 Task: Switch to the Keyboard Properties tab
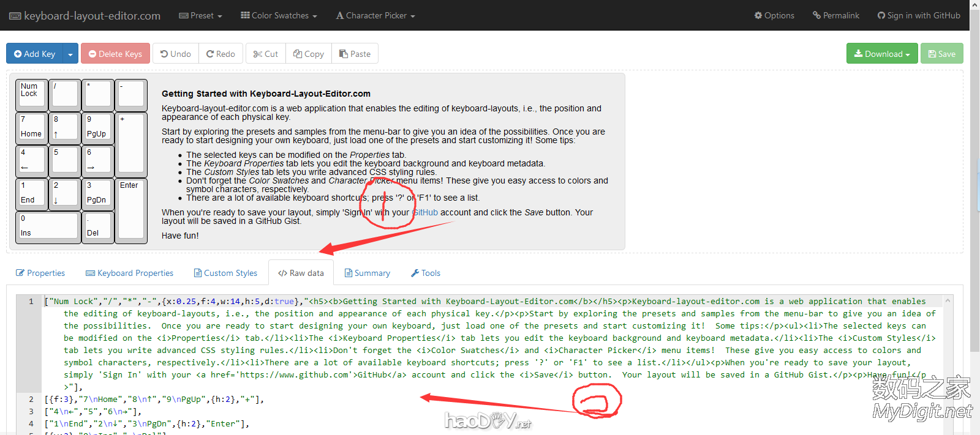coord(130,273)
